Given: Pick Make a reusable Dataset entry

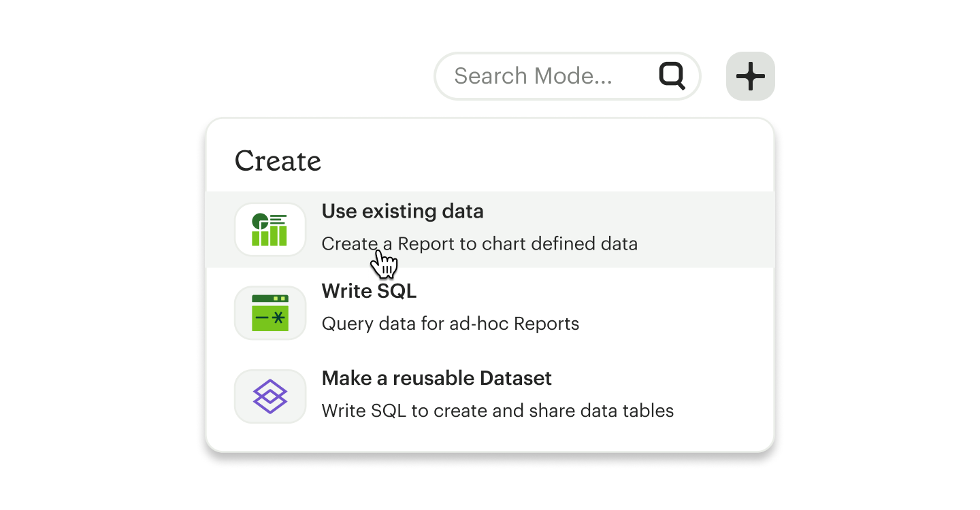Looking at the screenshot, I should click(436, 378).
